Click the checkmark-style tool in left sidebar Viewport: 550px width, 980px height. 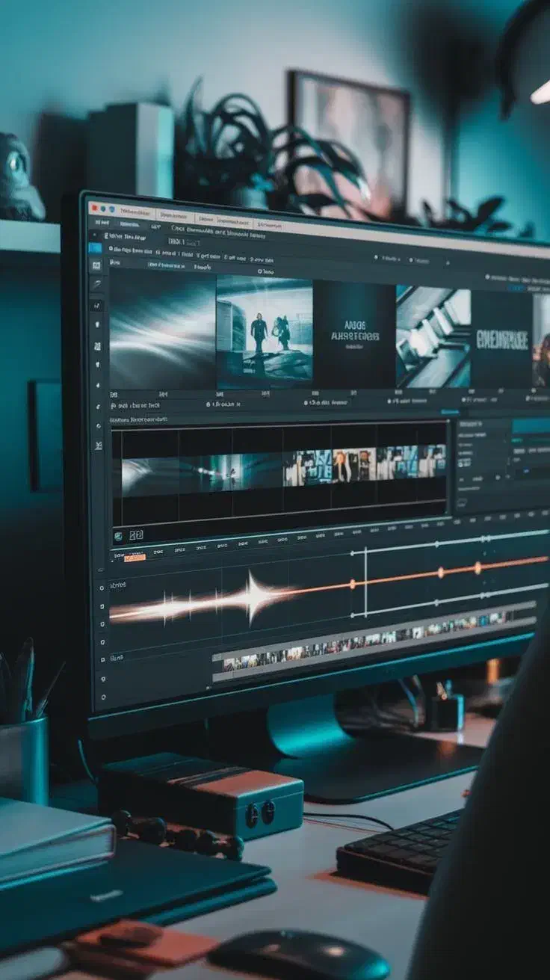click(97, 305)
